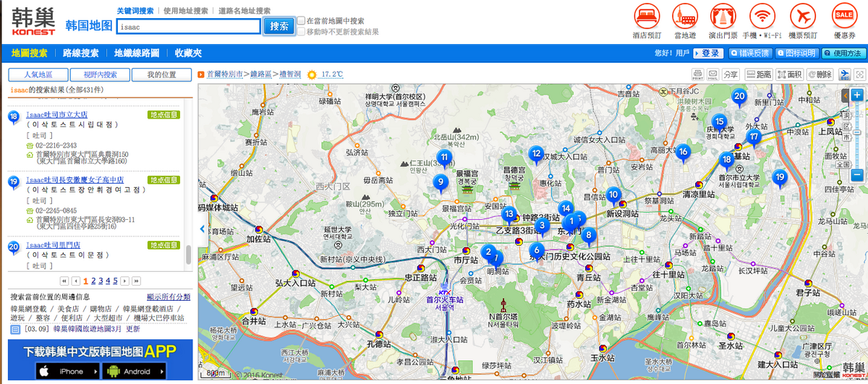Click map marker number 12
Image resolution: width=868 pixels, height=384 pixels.
pyautogui.click(x=535, y=155)
